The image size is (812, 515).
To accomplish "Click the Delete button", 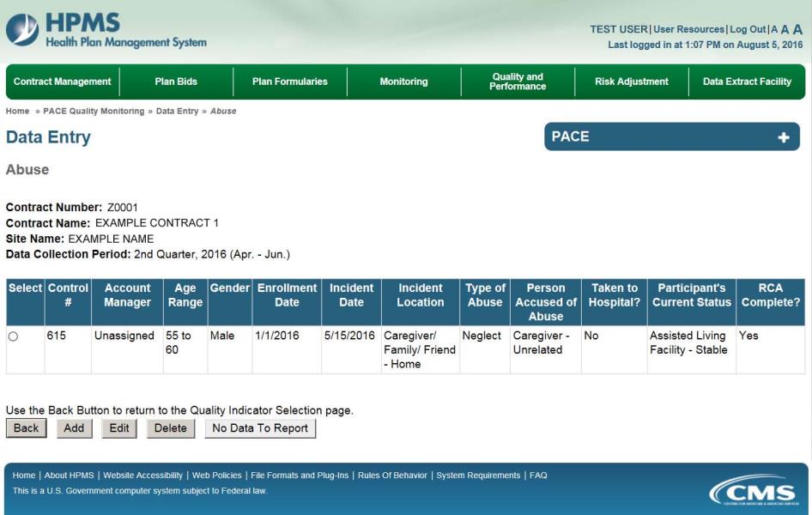I will point(170,428).
